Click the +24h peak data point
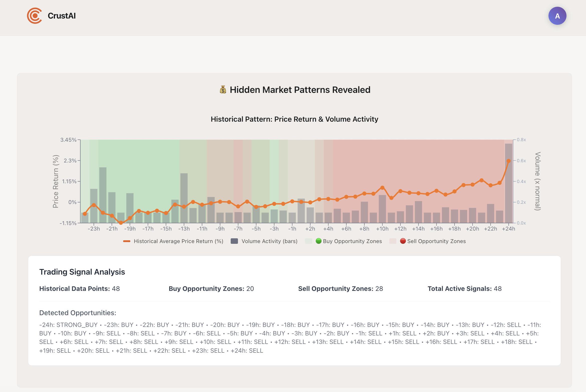The height and width of the screenshot is (392, 586). 508,161
